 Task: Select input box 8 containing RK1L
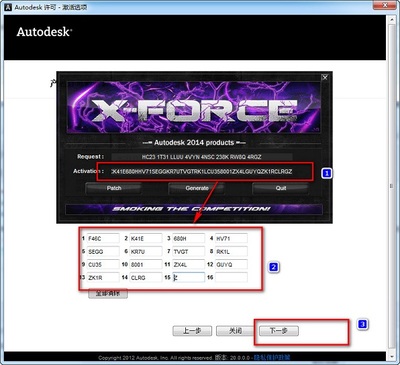231,252
